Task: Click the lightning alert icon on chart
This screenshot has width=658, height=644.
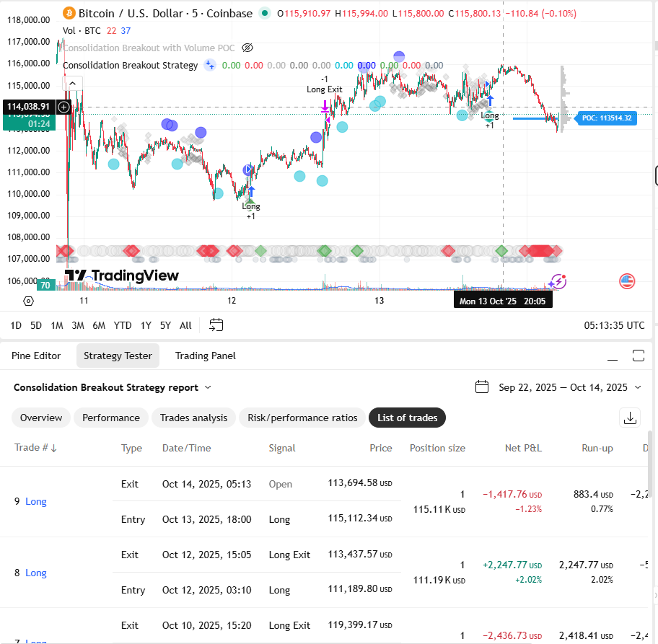Action: (x=558, y=281)
